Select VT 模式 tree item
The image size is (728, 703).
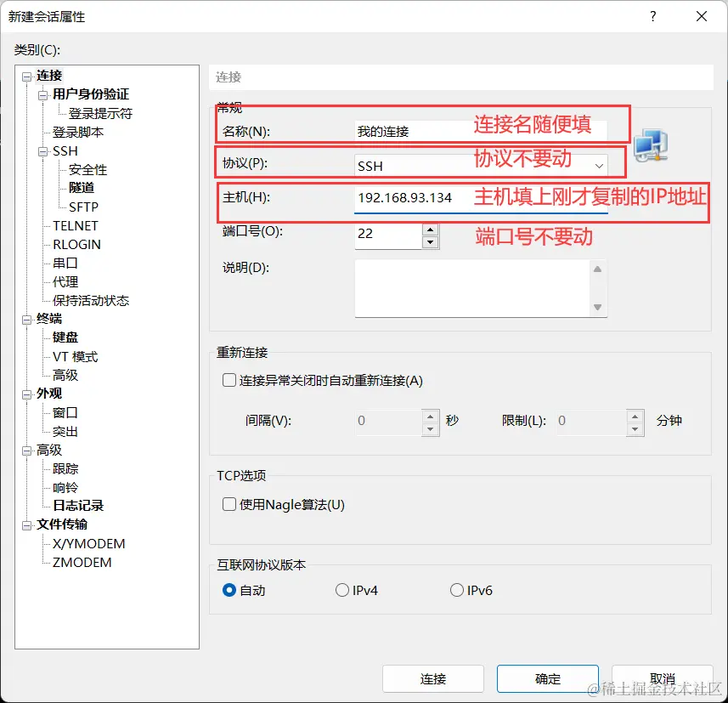[76, 357]
